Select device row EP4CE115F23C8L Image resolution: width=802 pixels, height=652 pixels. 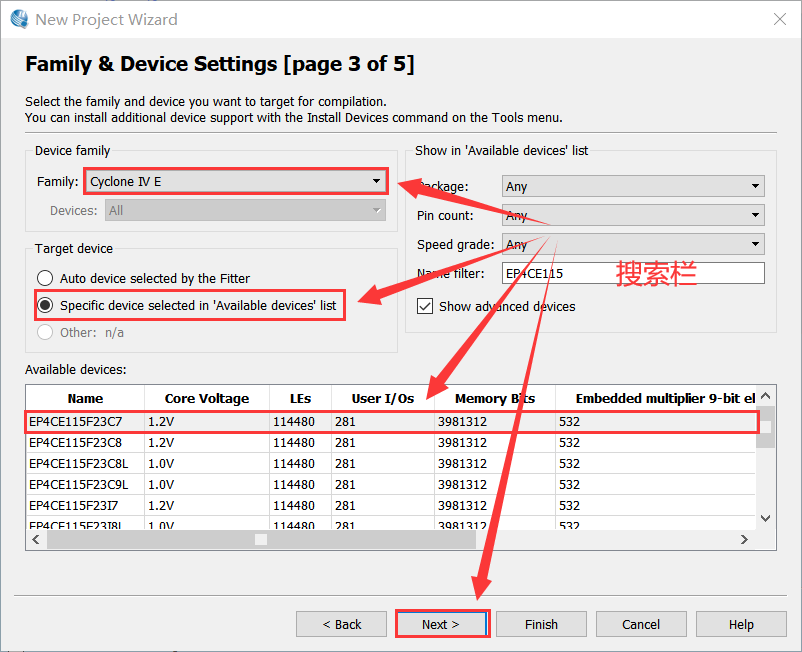tap(391, 463)
